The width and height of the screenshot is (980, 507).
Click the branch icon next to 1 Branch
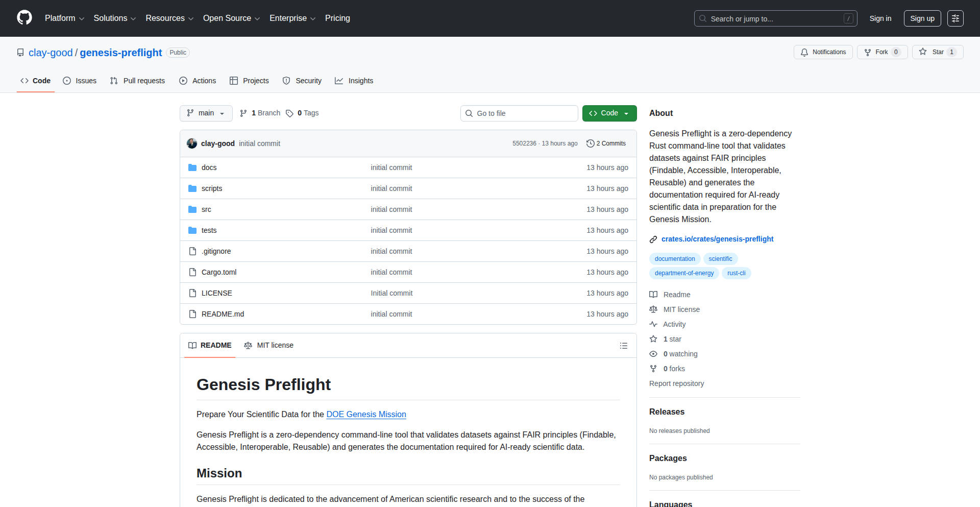tap(242, 113)
